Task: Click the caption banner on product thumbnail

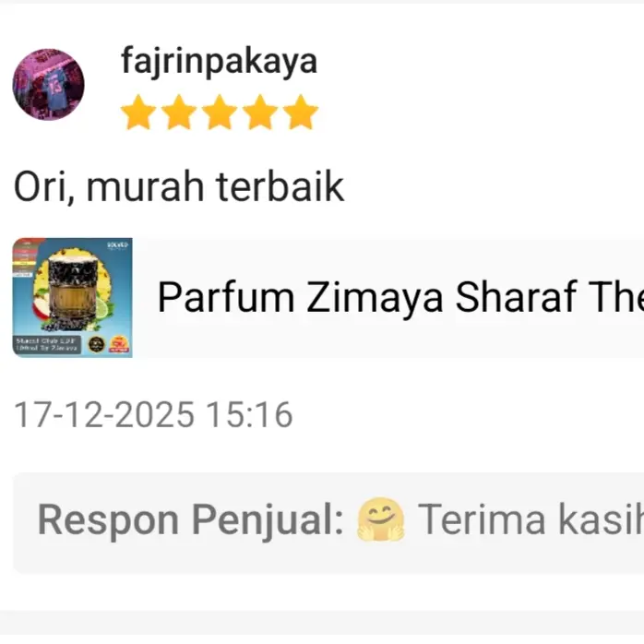Action: tap(47, 344)
